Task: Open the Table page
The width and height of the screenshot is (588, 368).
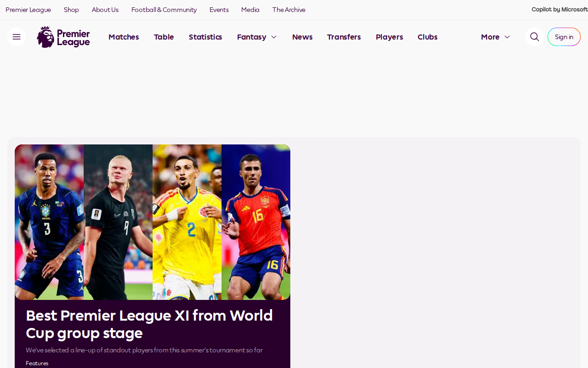Action: tap(164, 37)
